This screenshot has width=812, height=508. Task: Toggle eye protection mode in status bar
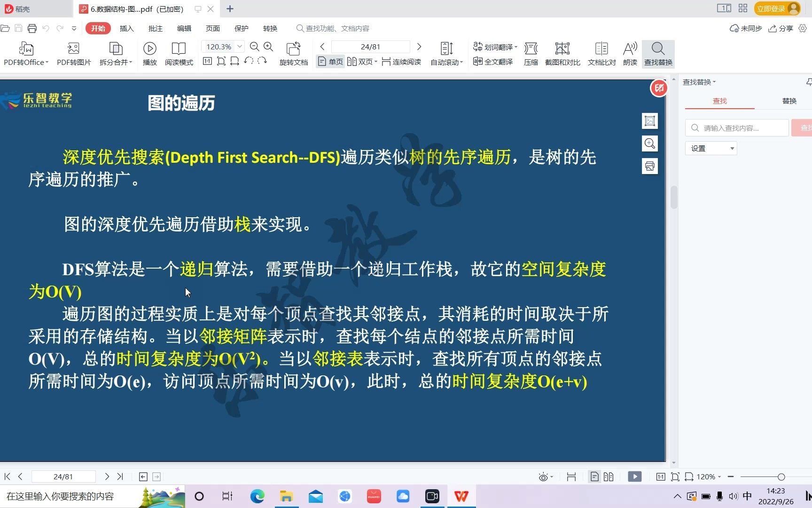click(544, 476)
